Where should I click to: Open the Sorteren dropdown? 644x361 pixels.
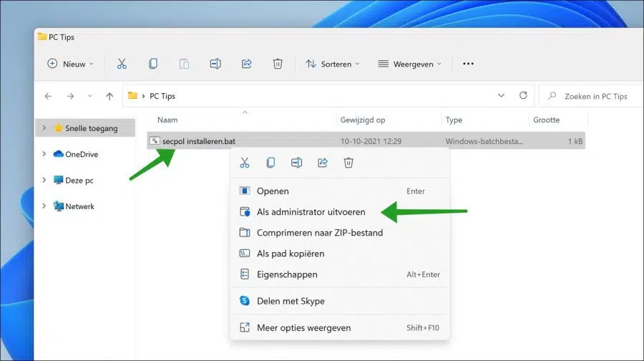pos(332,64)
